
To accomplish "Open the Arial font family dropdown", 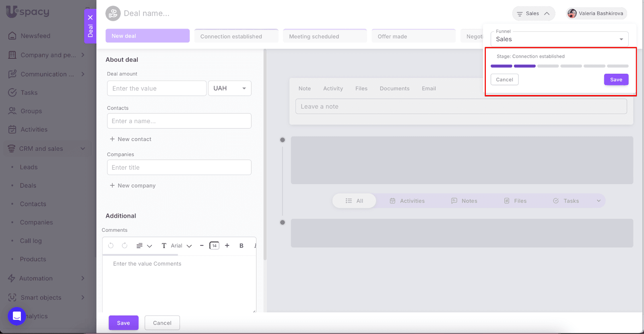I will coord(181,246).
